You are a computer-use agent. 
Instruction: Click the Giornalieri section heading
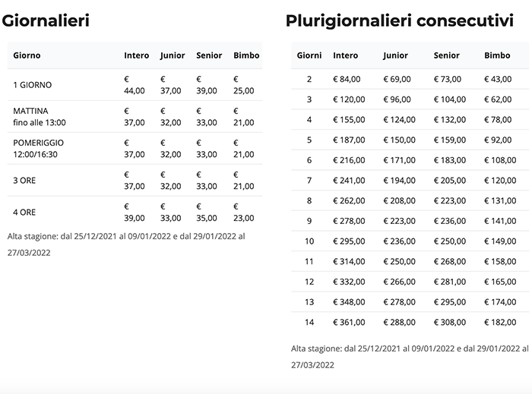point(46,20)
